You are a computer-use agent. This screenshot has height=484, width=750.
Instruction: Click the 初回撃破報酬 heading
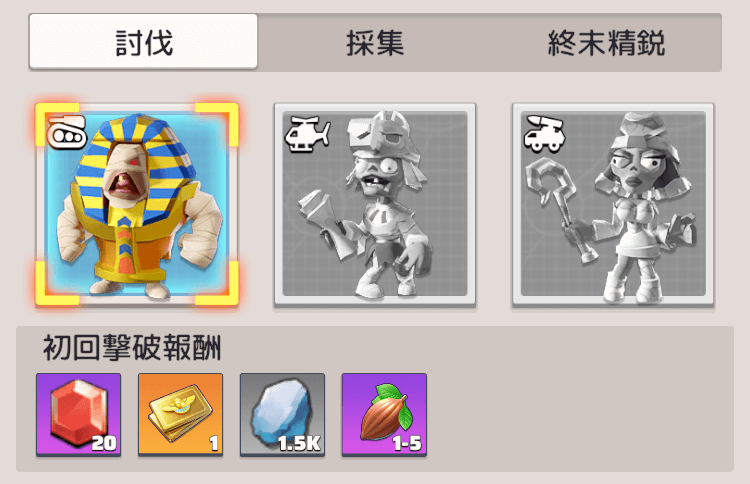click(x=132, y=348)
